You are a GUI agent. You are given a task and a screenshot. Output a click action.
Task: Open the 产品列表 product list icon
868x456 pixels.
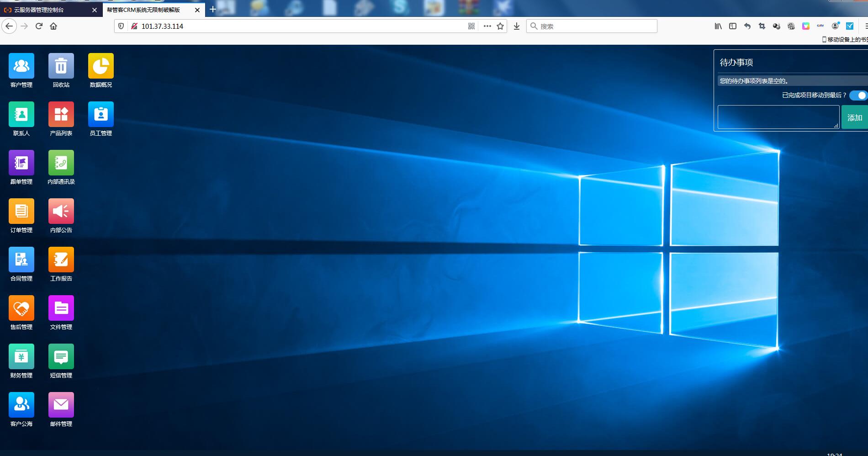tap(61, 115)
